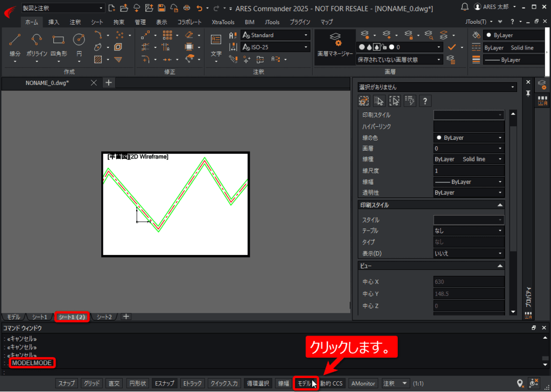Click the AMonitor status bar button

[363, 383]
